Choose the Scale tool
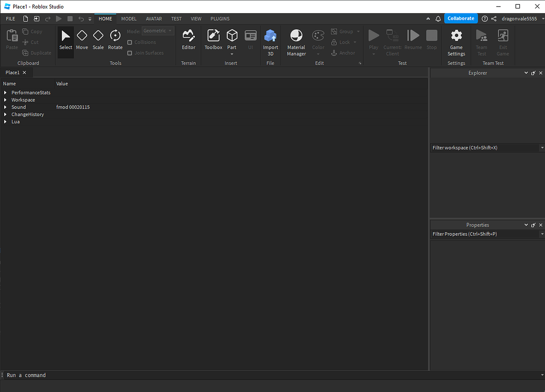545x392 pixels. click(x=98, y=40)
